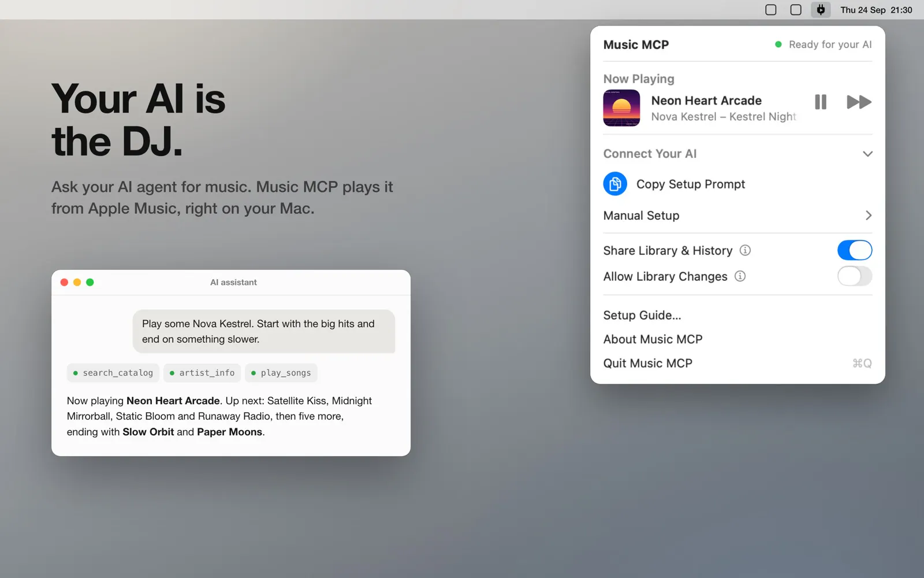924x578 pixels.
Task: Click the search_catalog tool chip
Action: 113,373
